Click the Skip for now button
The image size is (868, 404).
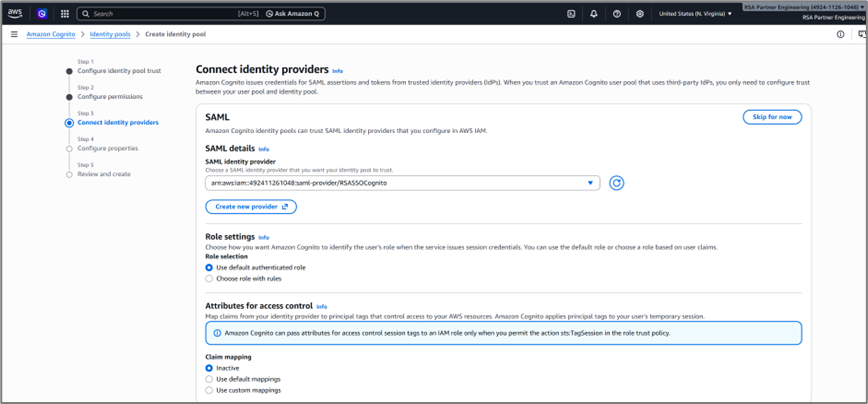click(772, 117)
